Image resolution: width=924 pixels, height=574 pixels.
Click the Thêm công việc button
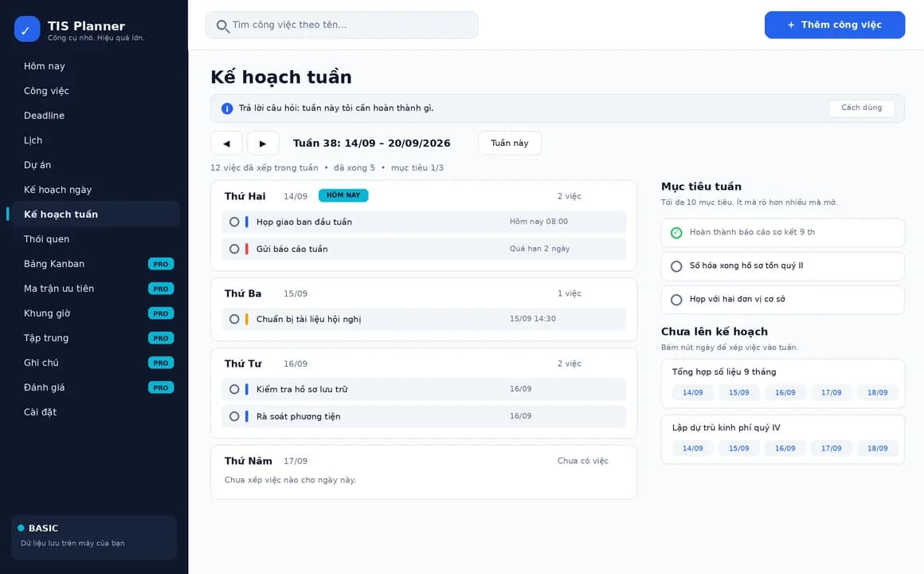point(835,25)
